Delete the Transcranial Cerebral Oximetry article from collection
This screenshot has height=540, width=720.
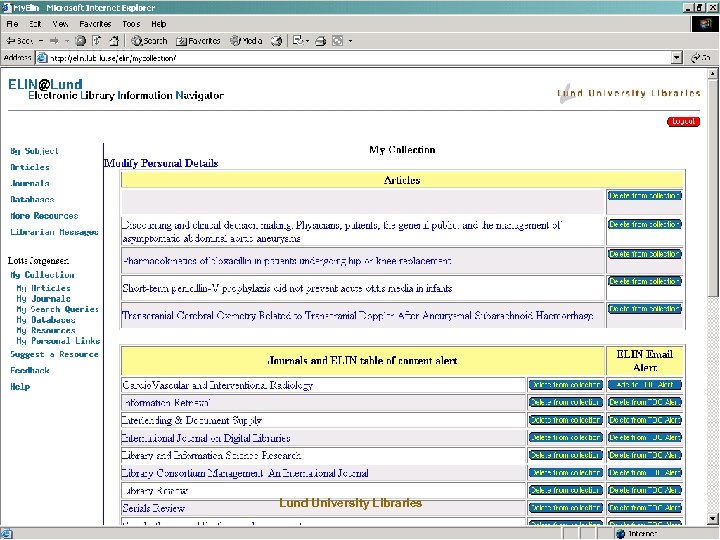tap(645, 309)
